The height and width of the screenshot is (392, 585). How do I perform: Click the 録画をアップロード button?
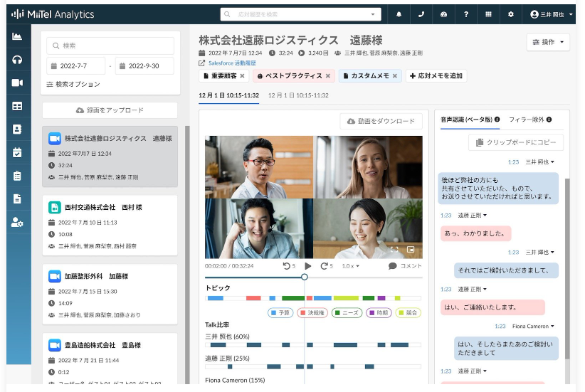pyautogui.click(x=110, y=110)
